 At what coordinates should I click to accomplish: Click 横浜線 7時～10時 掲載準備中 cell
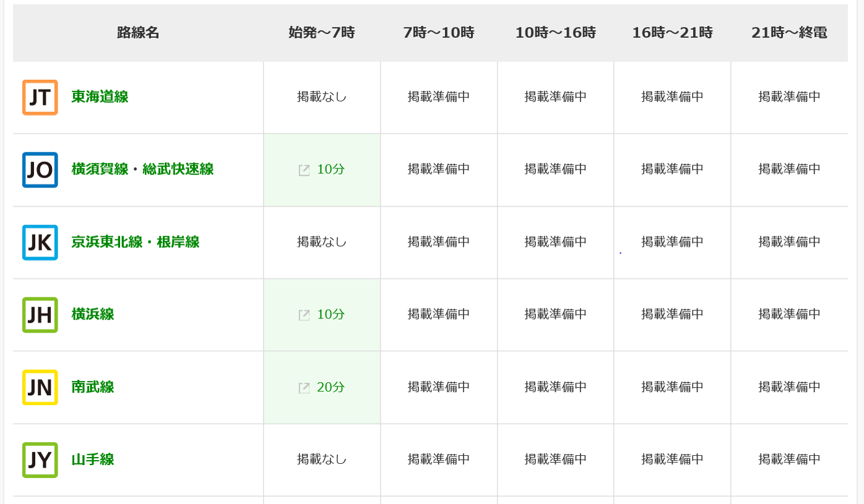tap(439, 314)
